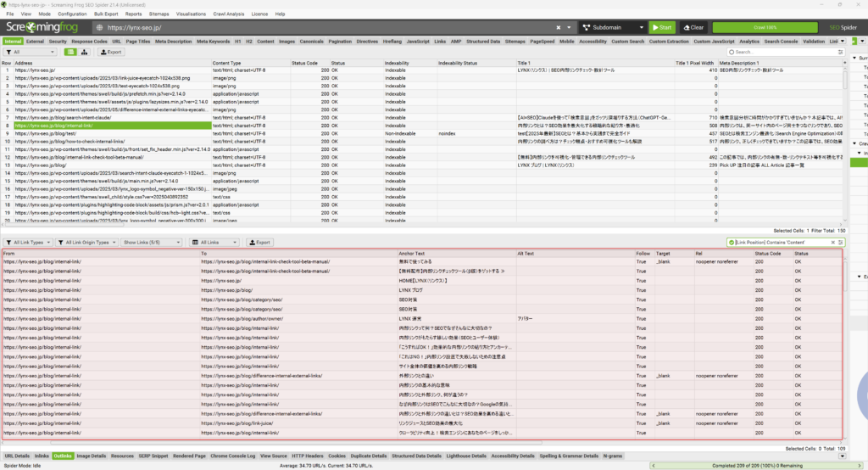The image size is (868, 470).
Task: Open the Bulk Export menu
Action: (x=105, y=14)
